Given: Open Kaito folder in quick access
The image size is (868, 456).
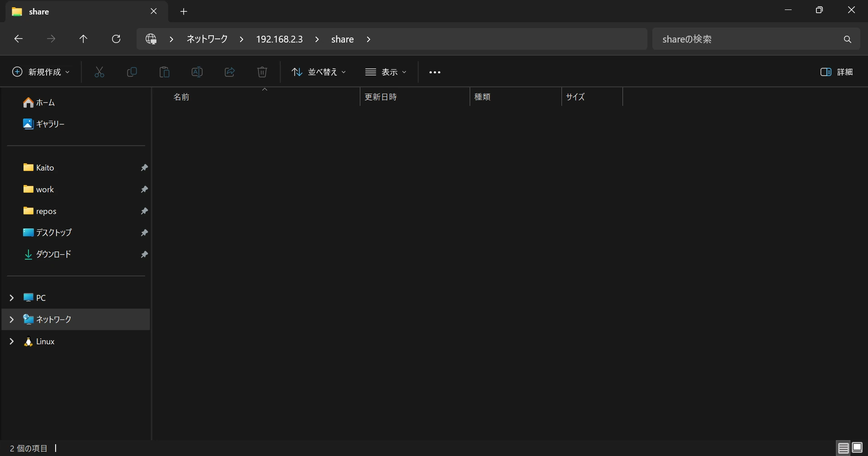Looking at the screenshot, I should 76,168.
